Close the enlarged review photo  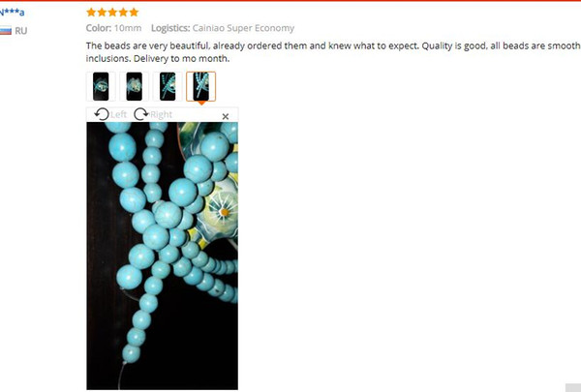[x=226, y=116]
